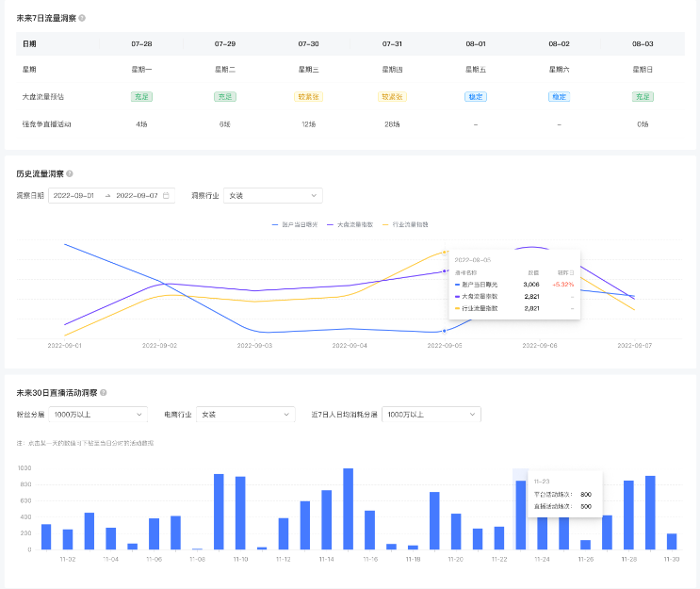The image size is (700, 589).
Task: Click info icon beside 未来30日直播活动洞察 title
Action: (104, 393)
